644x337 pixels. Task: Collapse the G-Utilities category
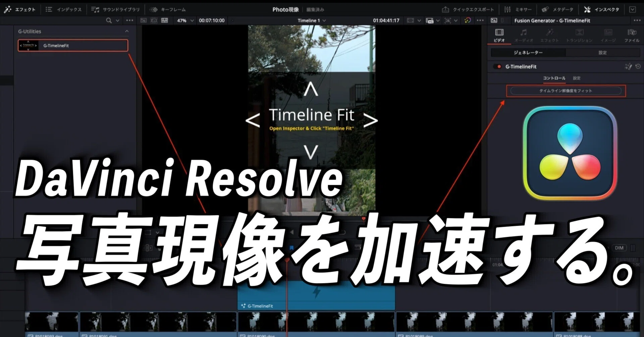coord(127,31)
